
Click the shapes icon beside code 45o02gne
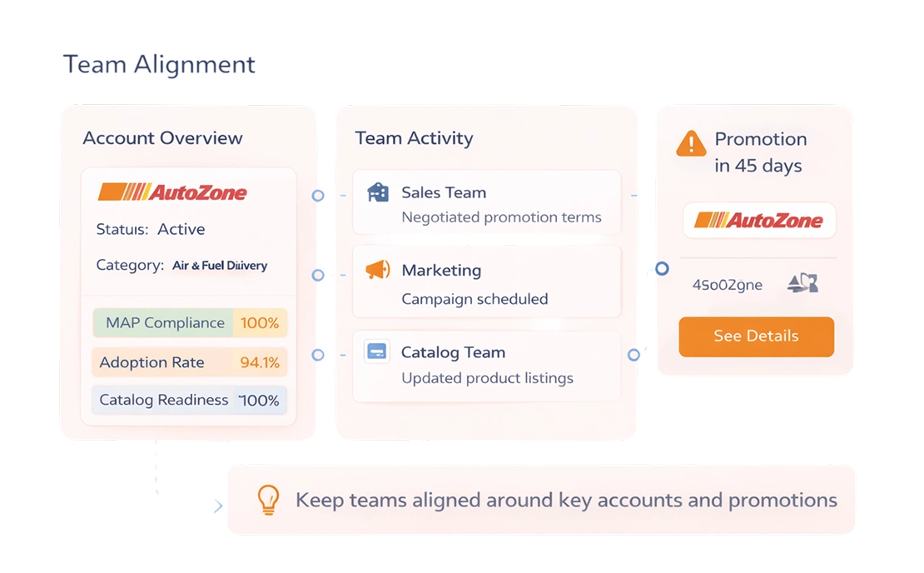pos(802,284)
